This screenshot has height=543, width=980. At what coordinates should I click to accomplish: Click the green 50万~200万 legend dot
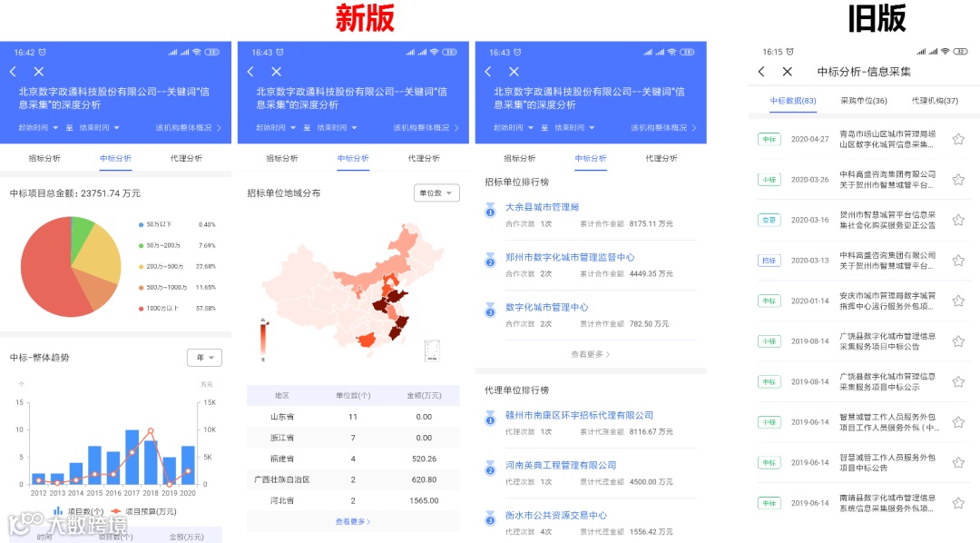tap(142, 245)
